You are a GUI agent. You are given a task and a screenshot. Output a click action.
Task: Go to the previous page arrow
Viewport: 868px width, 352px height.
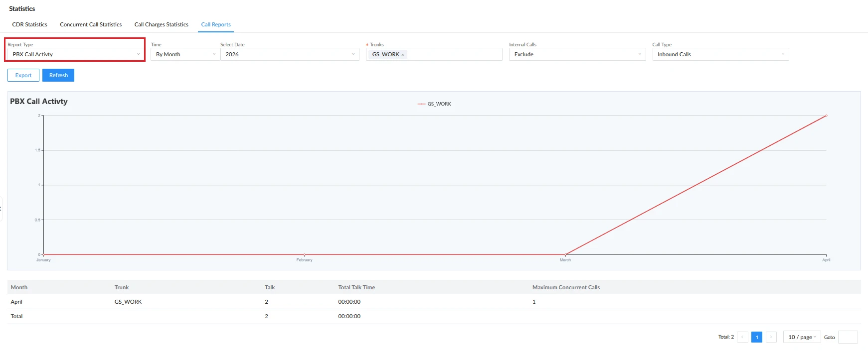click(x=742, y=337)
